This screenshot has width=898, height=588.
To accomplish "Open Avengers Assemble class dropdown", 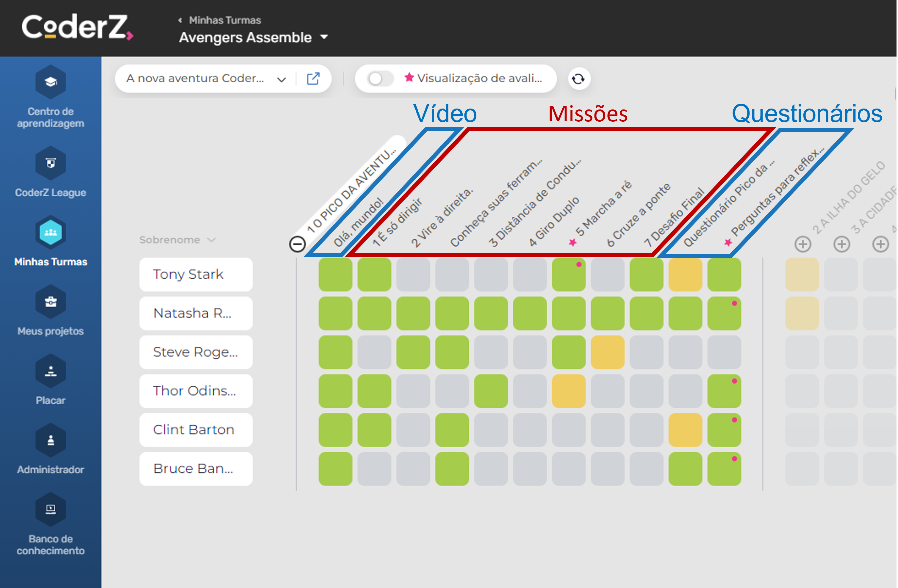I will point(253,37).
